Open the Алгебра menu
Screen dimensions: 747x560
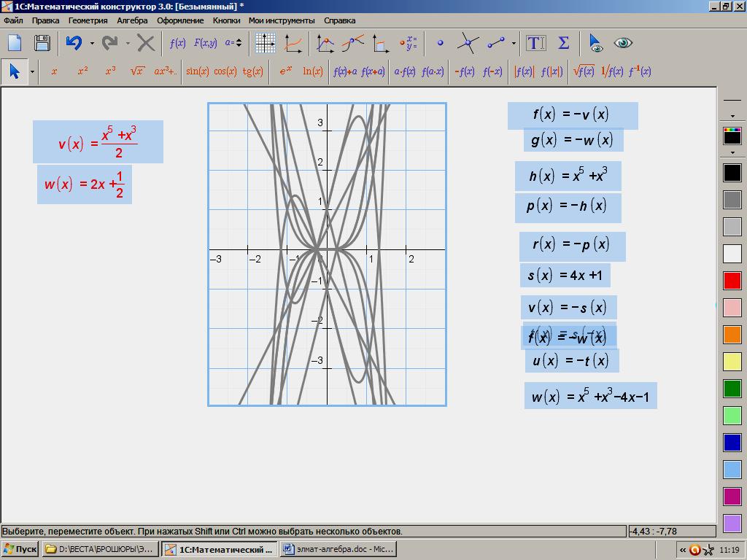click(132, 20)
